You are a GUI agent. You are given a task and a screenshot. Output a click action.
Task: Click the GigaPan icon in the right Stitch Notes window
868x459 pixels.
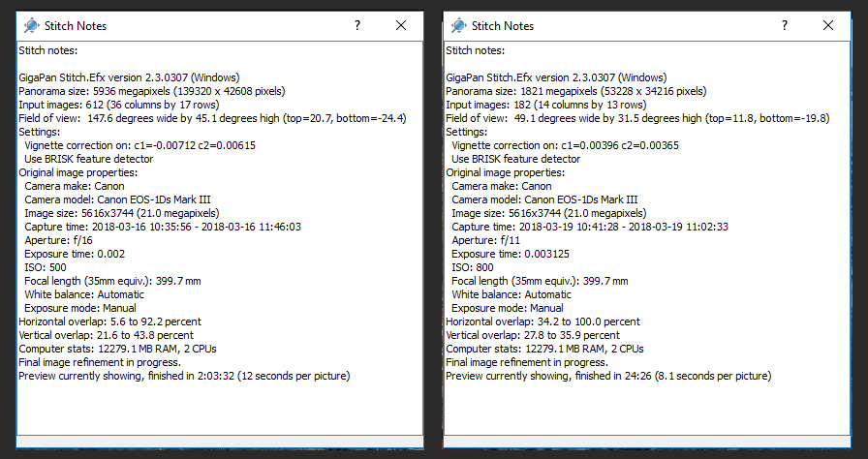[x=458, y=26]
